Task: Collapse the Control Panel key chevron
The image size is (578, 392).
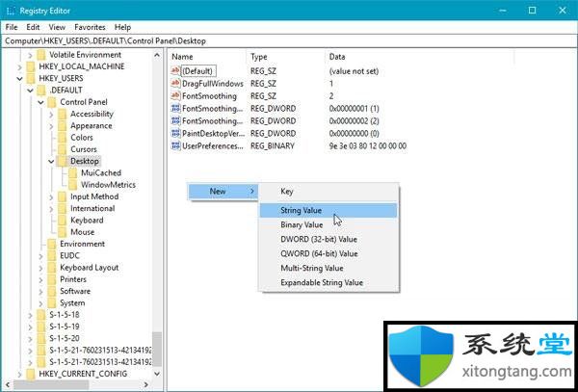Action: (x=40, y=102)
